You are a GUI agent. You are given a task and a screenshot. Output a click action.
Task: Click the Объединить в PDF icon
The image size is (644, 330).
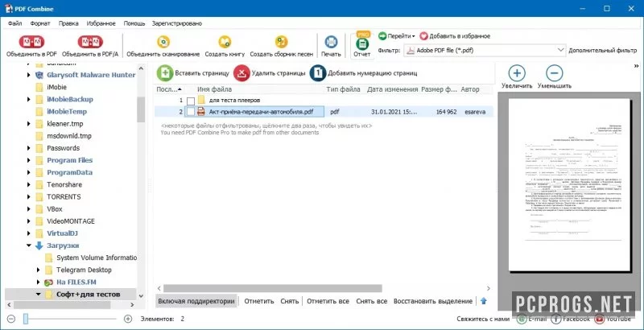[x=31, y=42]
